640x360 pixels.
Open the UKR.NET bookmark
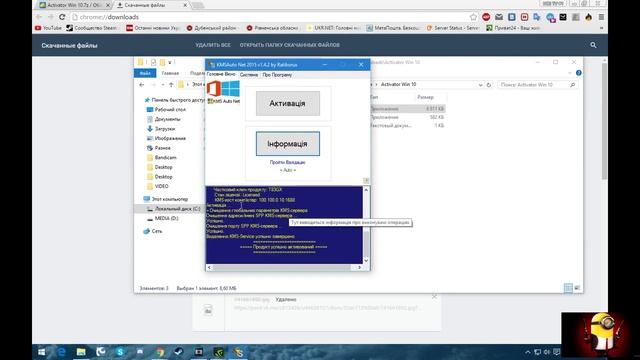coord(333,28)
